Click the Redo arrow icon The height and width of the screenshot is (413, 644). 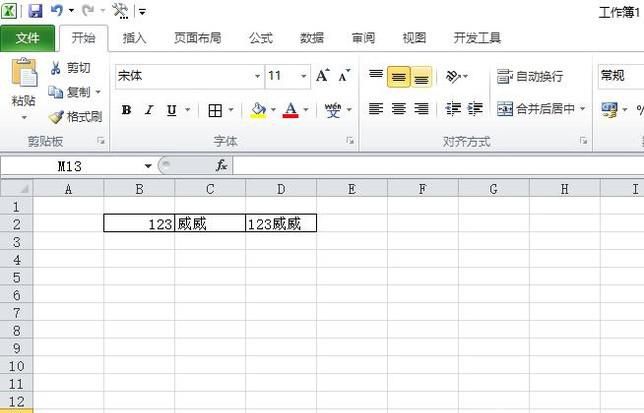click(x=88, y=10)
